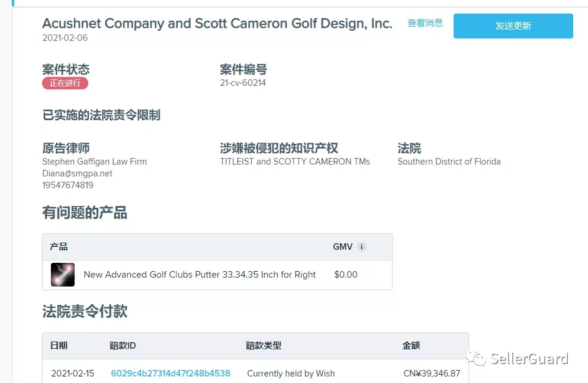The image size is (588, 383).
Task: Click the 金额 column header
Action: [411, 346]
